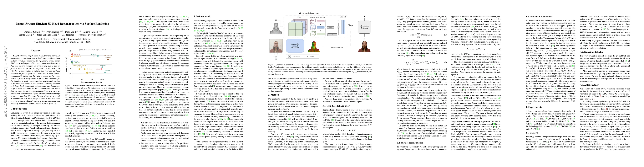Click the input photo of the woman in Figure 2

tap(276, 46)
